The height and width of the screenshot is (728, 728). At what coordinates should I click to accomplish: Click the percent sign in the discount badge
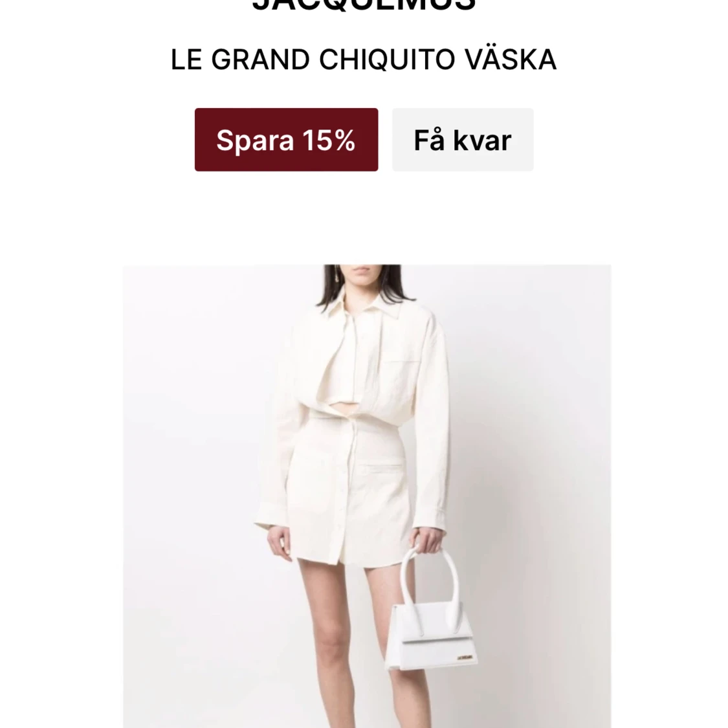pos(344,140)
